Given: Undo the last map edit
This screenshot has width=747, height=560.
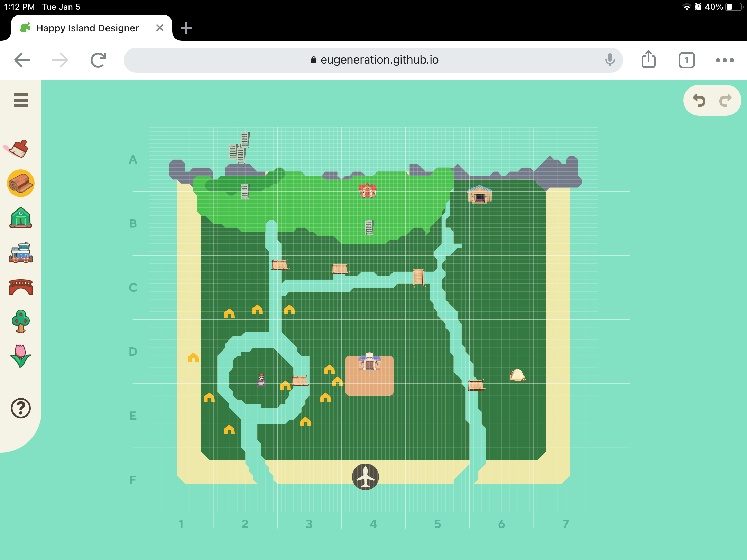Looking at the screenshot, I should (x=699, y=101).
